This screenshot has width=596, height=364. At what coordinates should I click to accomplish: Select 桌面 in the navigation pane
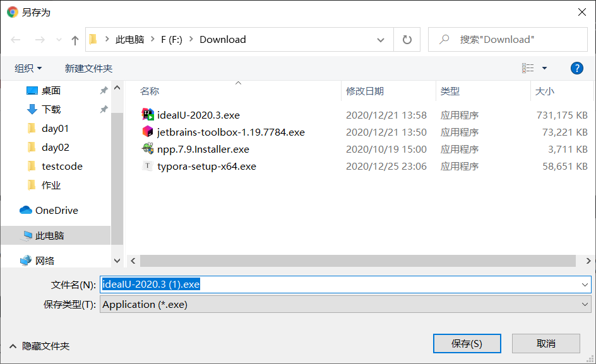point(51,90)
